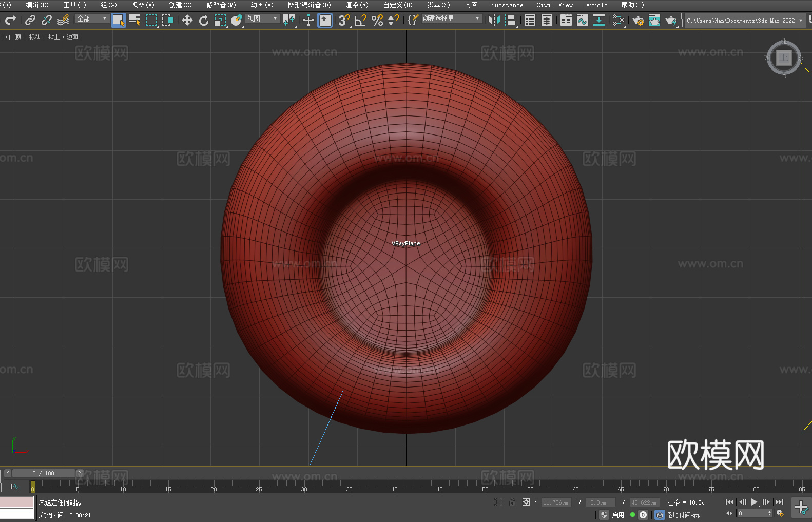Toggle keyboard shortcut override button
The height and width of the screenshot is (522, 812).
coord(325,20)
